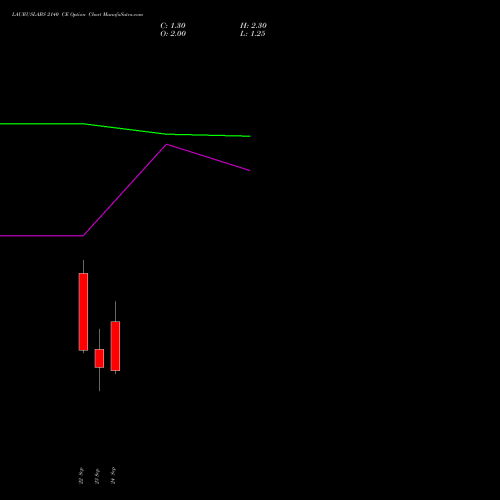This screenshot has width=500, height=500.
Task: Click the close value "C: 1.30"
Action: click(x=173, y=26)
